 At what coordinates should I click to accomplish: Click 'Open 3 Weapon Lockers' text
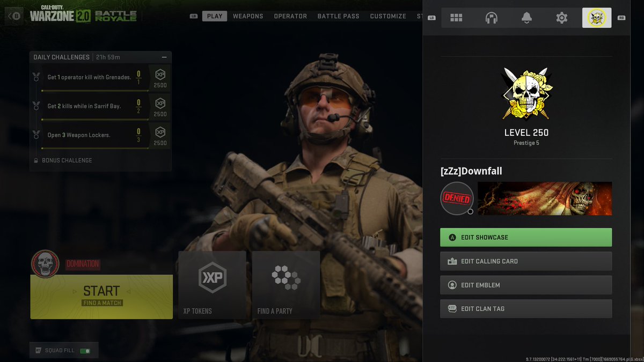79,135
